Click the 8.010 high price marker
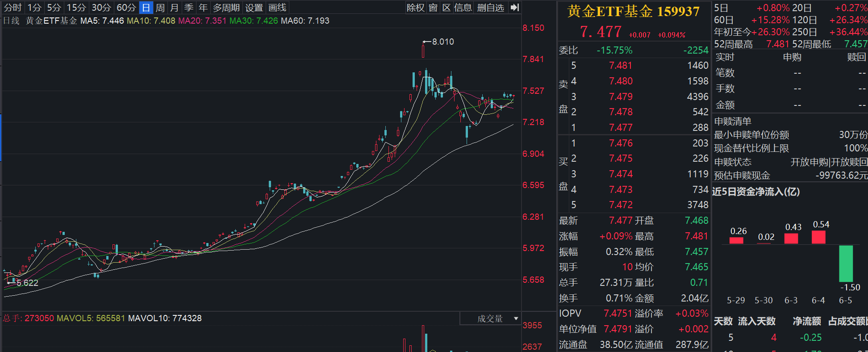This screenshot has height=352, width=868. pos(442,42)
